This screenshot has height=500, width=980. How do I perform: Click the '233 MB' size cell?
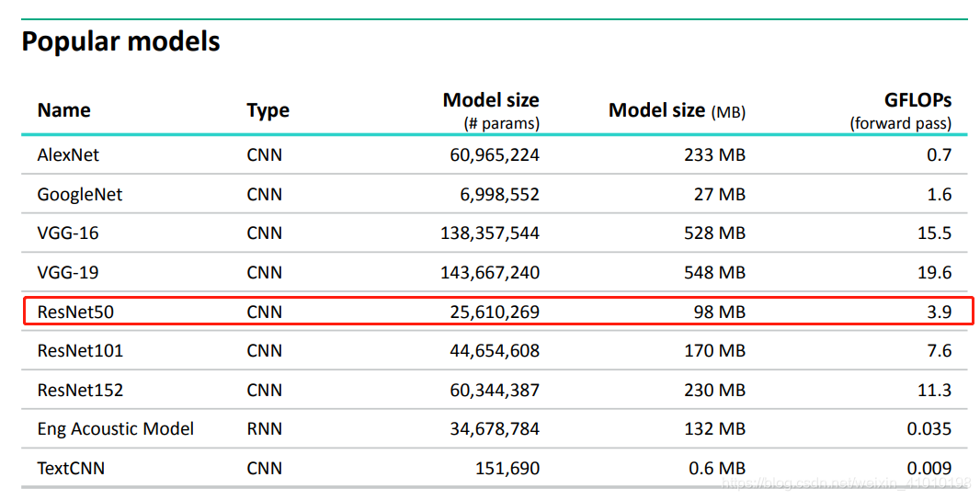click(714, 154)
